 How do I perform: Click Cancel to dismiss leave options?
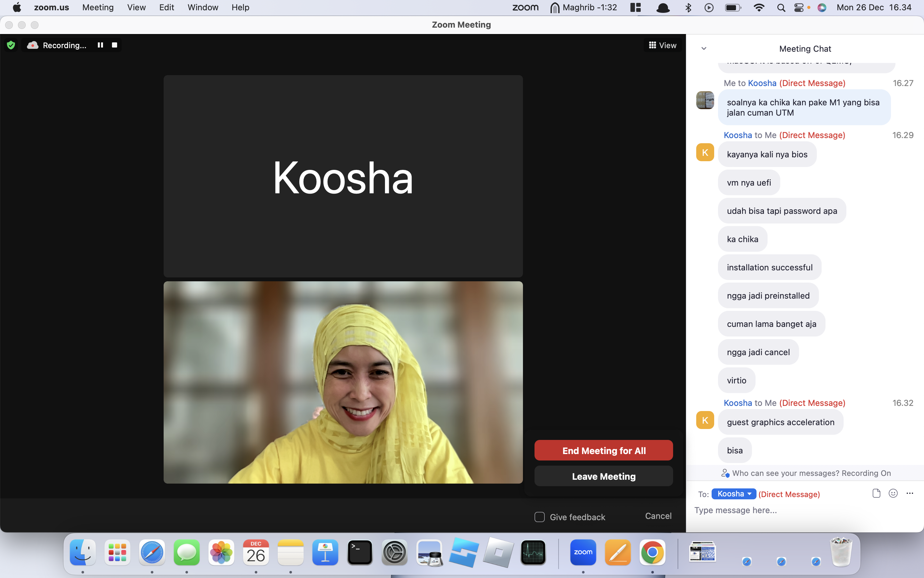pos(658,516)
